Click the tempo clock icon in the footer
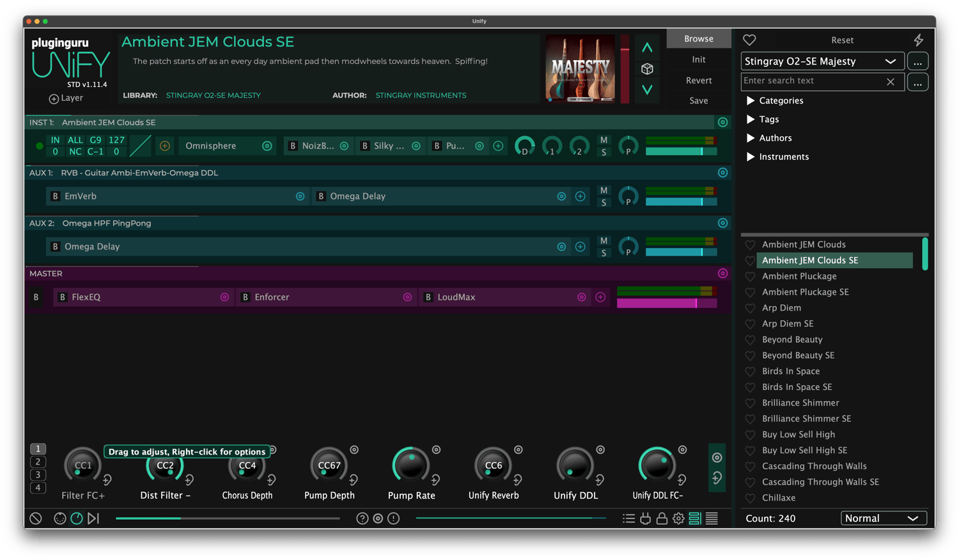 [x=77, y=518]
